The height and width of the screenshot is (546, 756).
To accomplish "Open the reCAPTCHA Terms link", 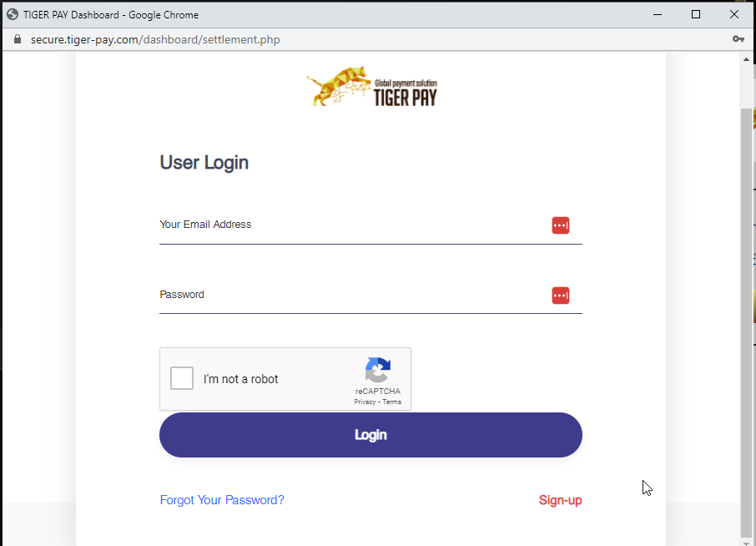I will click(x=392, y=402).
